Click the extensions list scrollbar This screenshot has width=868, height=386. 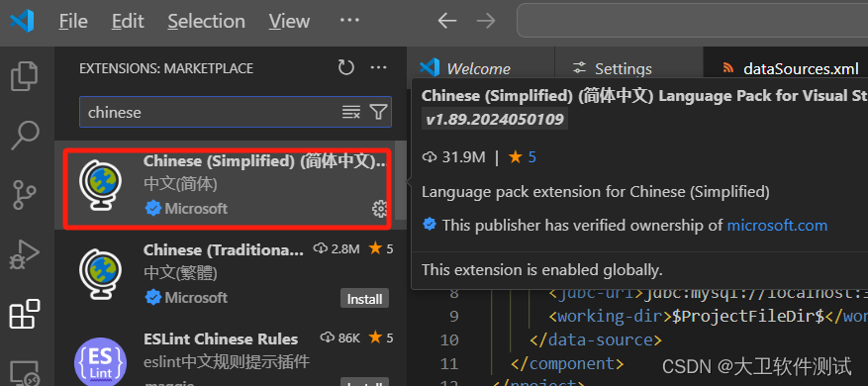(x=401, y=180)
